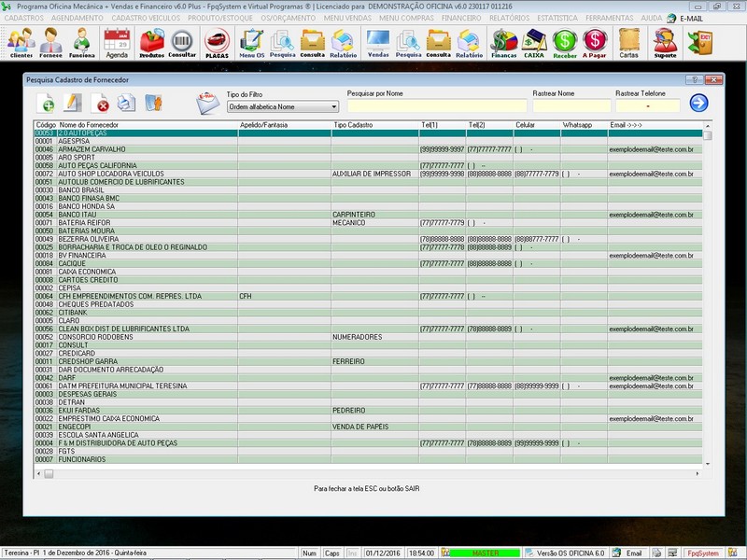Open the FERRAMENTAS menu

point(610,18)
